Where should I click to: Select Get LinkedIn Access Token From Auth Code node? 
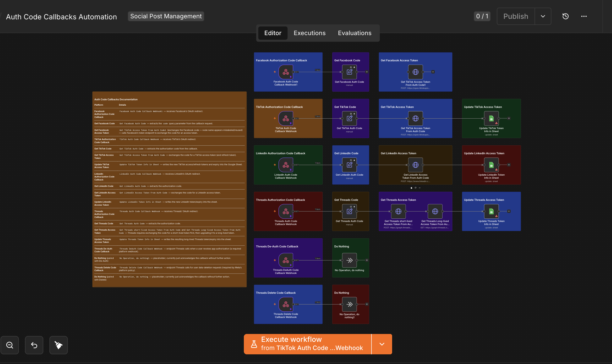click(x=416, y=165)
